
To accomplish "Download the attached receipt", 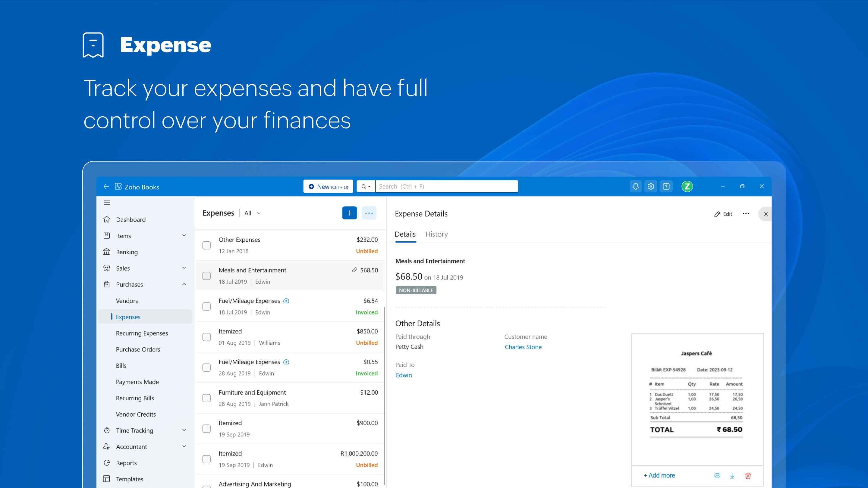I will [x=732, y=476].
